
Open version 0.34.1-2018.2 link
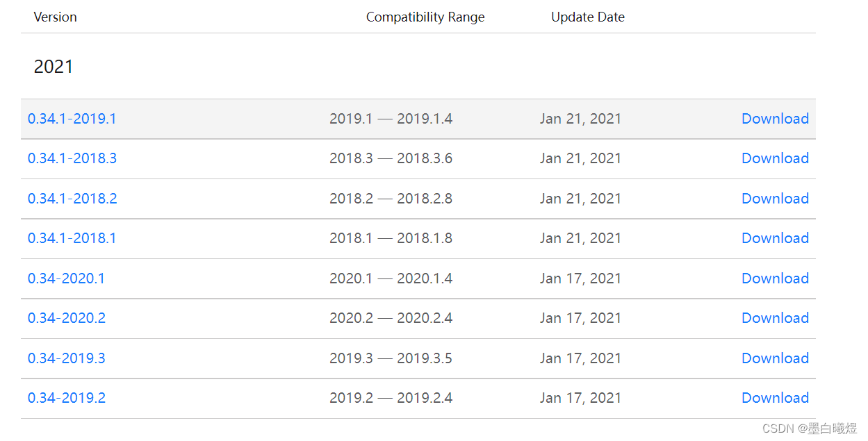(72, 199)
